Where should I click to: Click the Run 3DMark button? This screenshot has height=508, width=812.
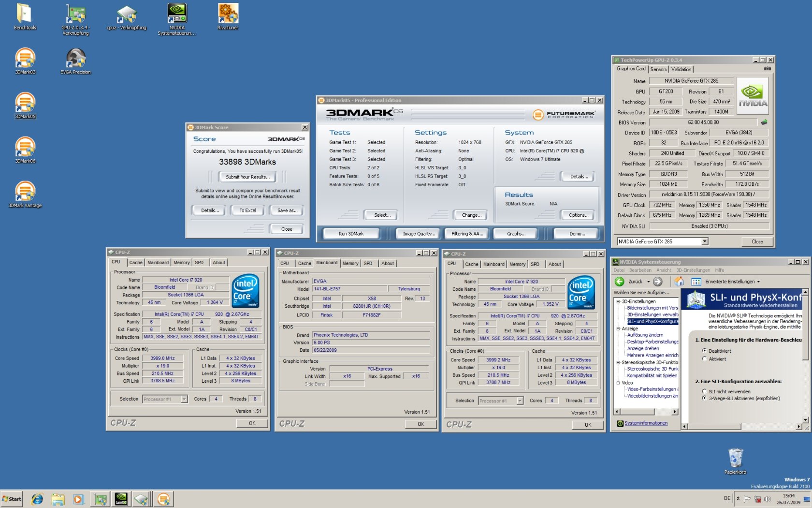point(351,234)
